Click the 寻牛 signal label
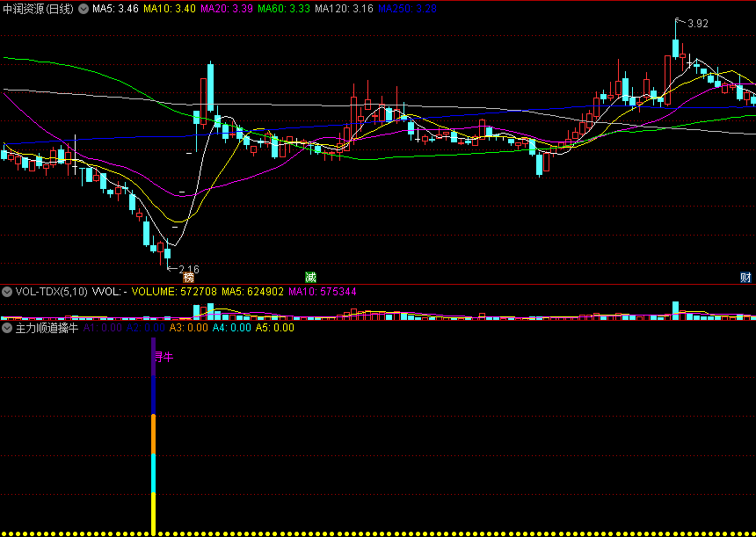Viewport: 756px width, 537px height. (164, 358)
